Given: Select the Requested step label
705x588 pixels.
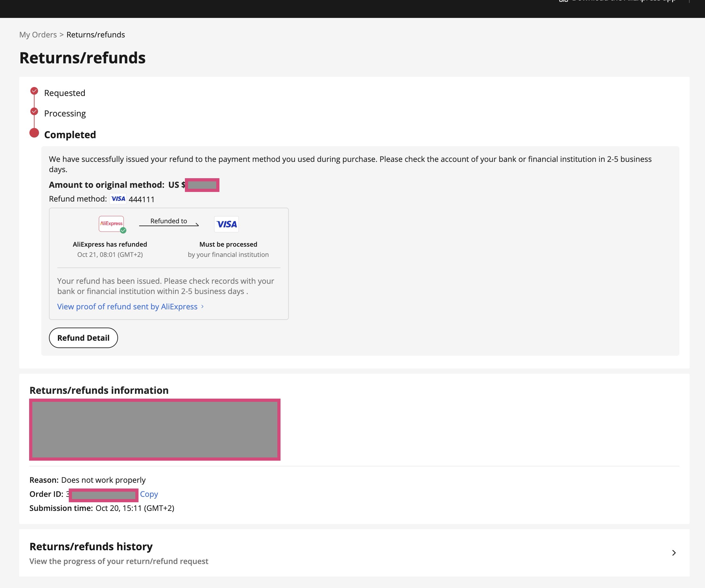Looking at the screenshot, I should coord(65,93).
